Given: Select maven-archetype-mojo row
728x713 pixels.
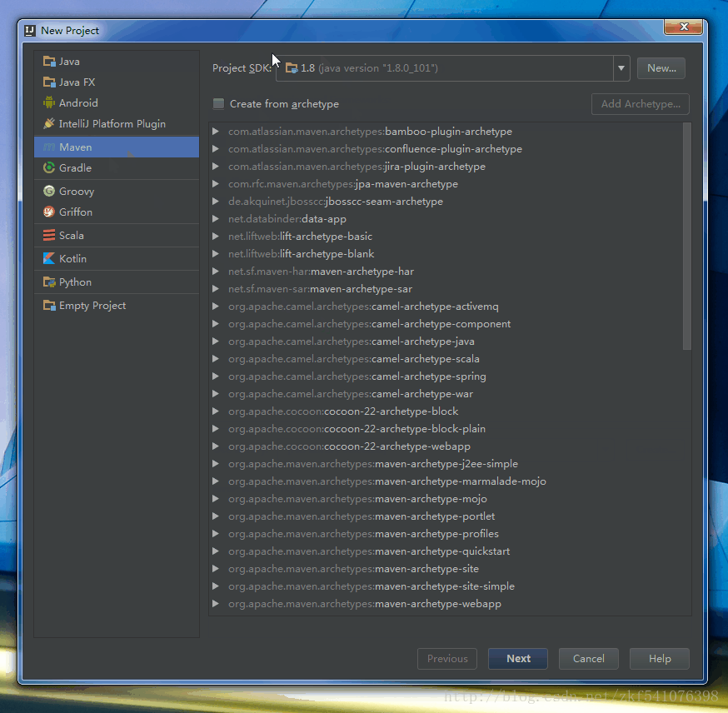Looking at the screenshot, I should tap(446, 499).
